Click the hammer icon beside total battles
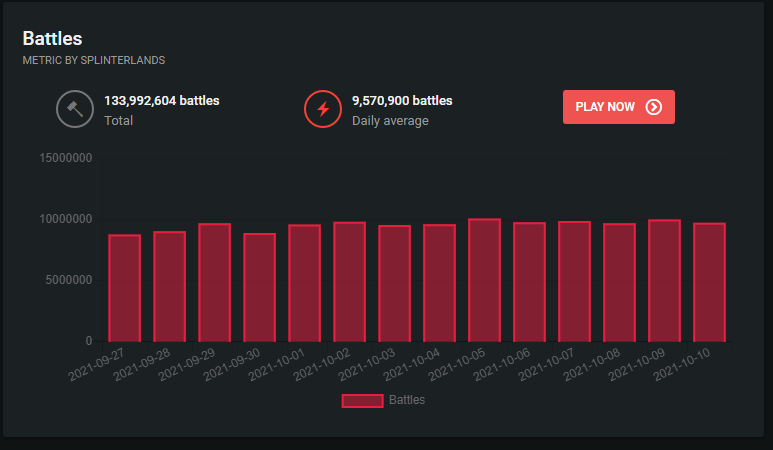The height and width of the screenshot is (450, 773). (x=75, y=109)
